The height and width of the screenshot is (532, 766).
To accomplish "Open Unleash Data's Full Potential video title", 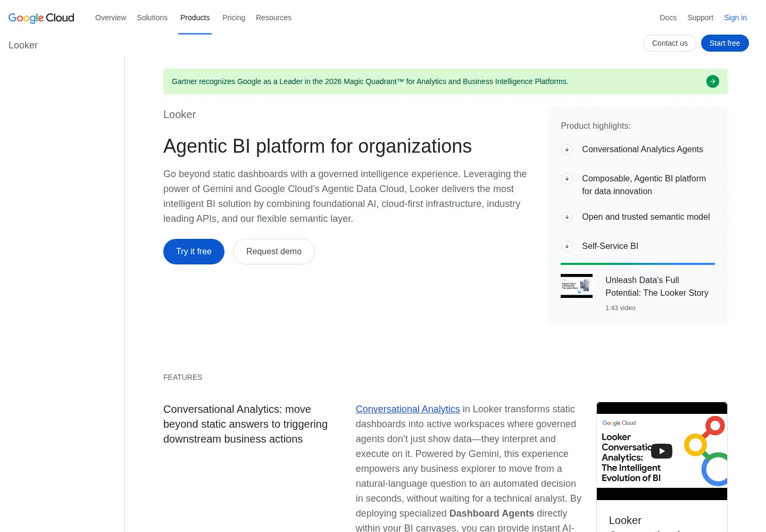I will pyautogui.click(x=657, y=287).
